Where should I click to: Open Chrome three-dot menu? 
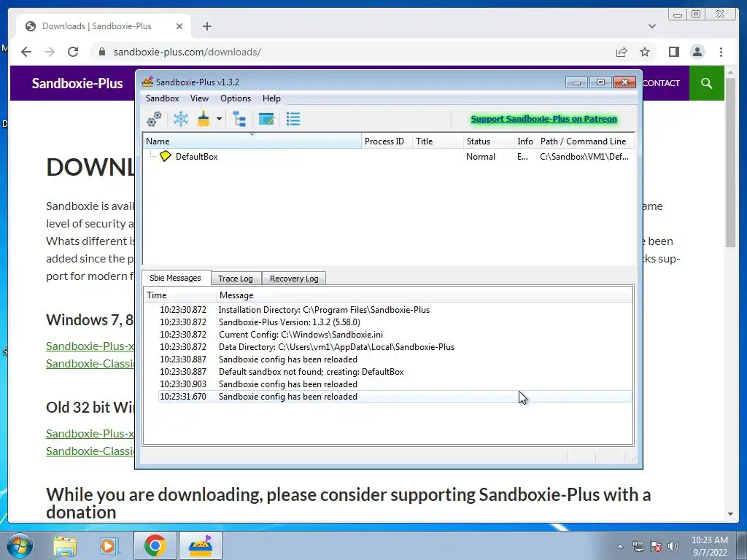point(721,52)
